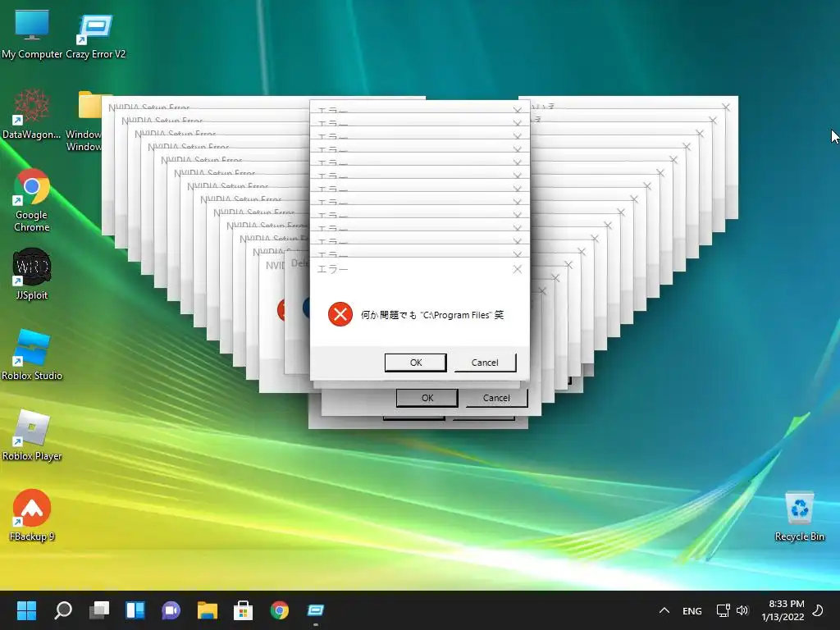
Task: Close the rearmost right-hand stacked dialog
Action: coord(726,107)
